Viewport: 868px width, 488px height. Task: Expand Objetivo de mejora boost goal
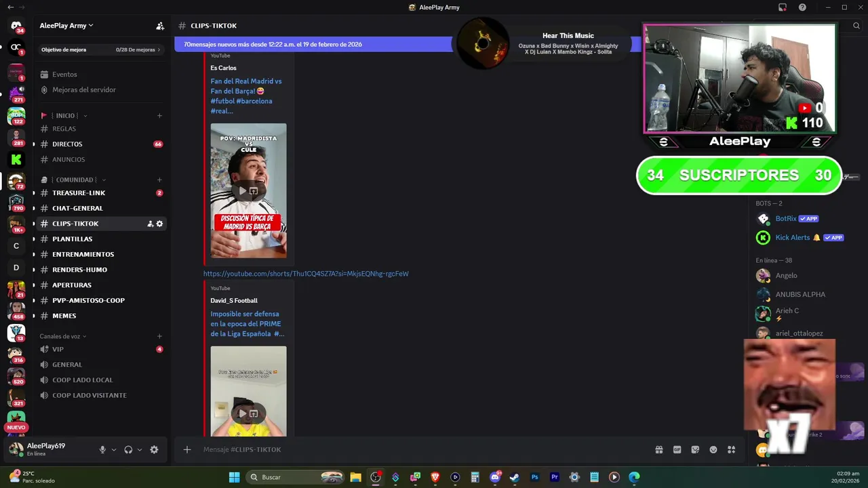101,49
